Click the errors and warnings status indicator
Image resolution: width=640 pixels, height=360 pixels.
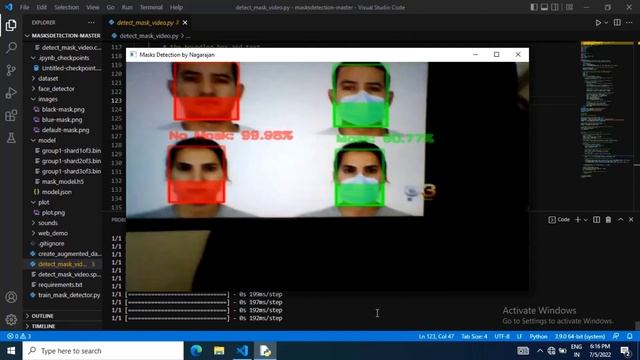[18, 336]
